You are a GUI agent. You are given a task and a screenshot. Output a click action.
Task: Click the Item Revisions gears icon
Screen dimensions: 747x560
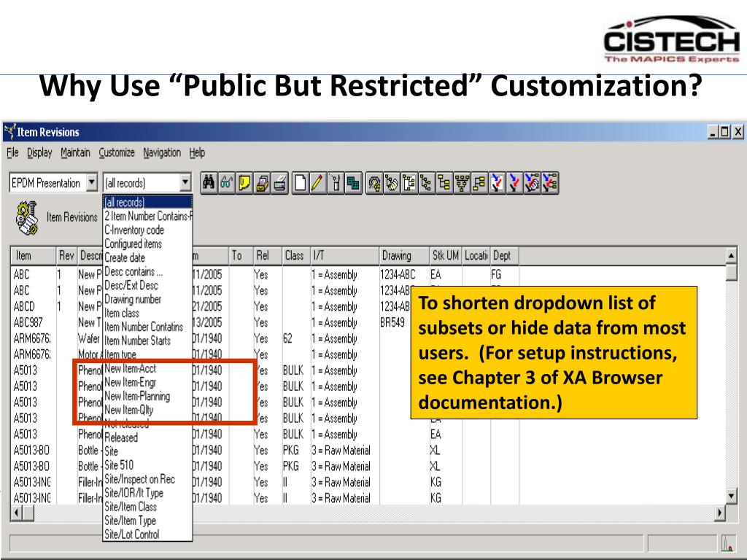(27, 218)
